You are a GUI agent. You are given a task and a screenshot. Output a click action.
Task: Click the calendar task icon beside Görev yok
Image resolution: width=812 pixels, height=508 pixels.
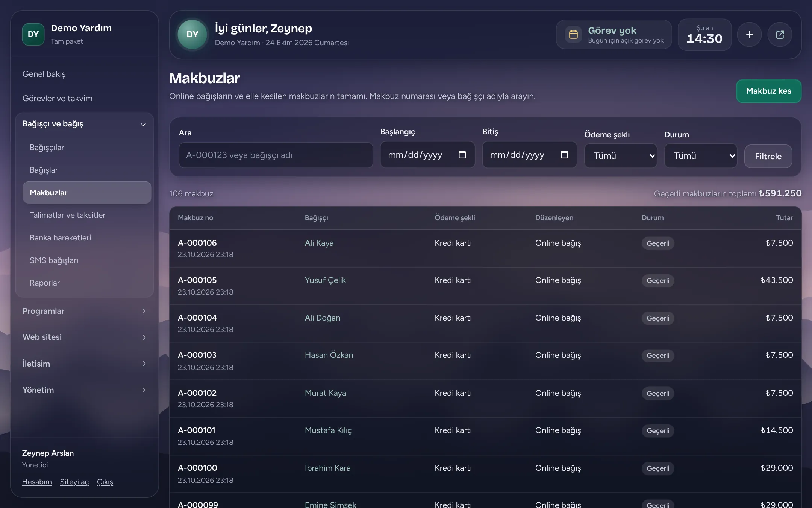pyautogui.click(x=573, y=34)
